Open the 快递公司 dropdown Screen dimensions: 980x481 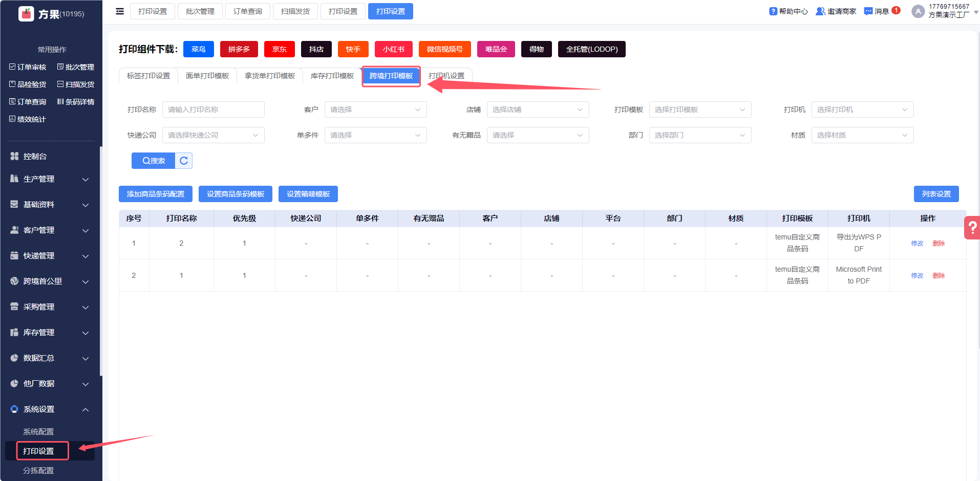click(x=214, y=135)
